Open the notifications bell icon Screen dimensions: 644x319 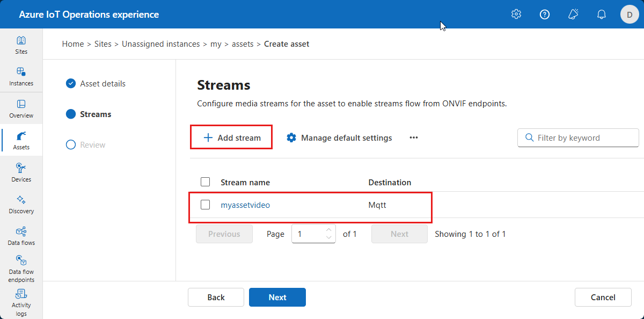(x=602, y=15)
